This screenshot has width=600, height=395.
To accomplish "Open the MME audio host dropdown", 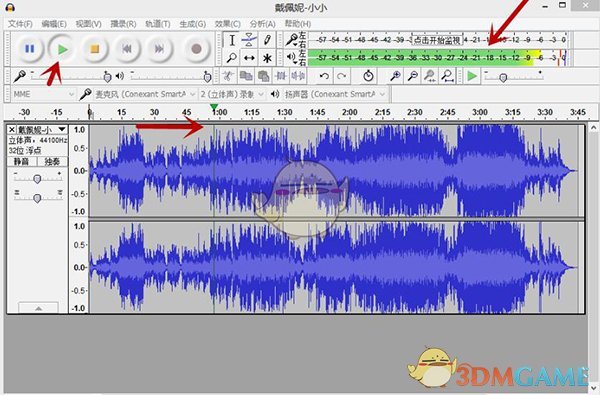I will coord(43,94).
